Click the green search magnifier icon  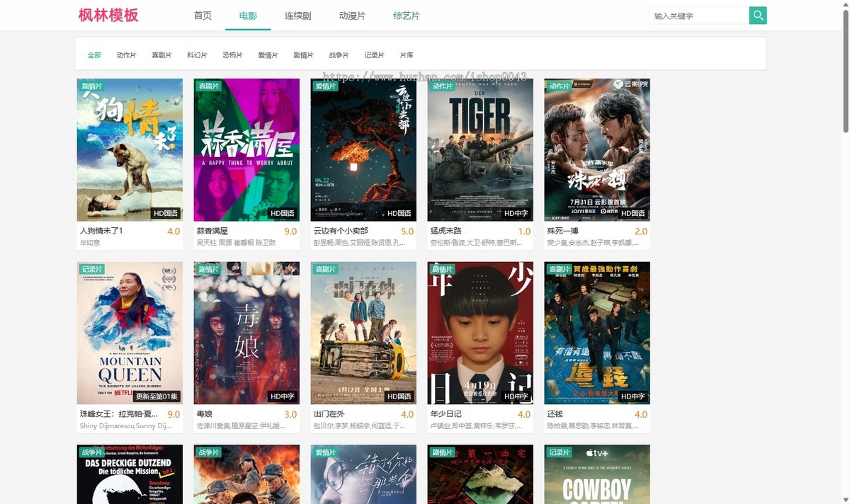[x=758, y=16]
